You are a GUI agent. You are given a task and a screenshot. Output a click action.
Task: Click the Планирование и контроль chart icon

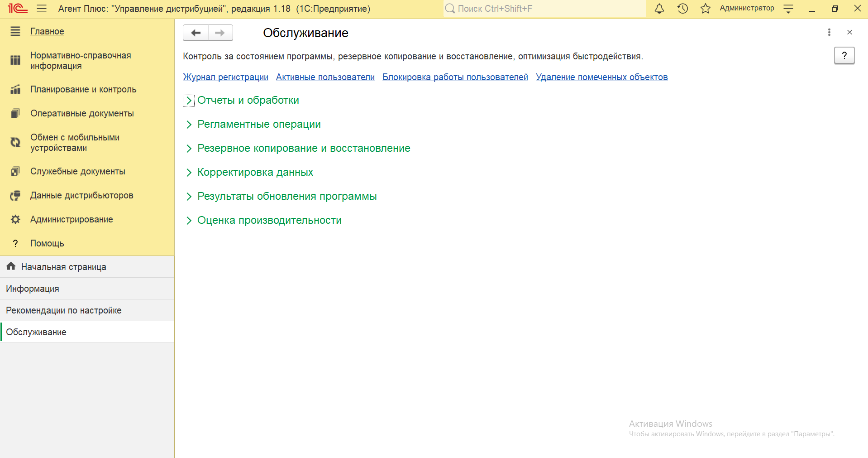15,89
